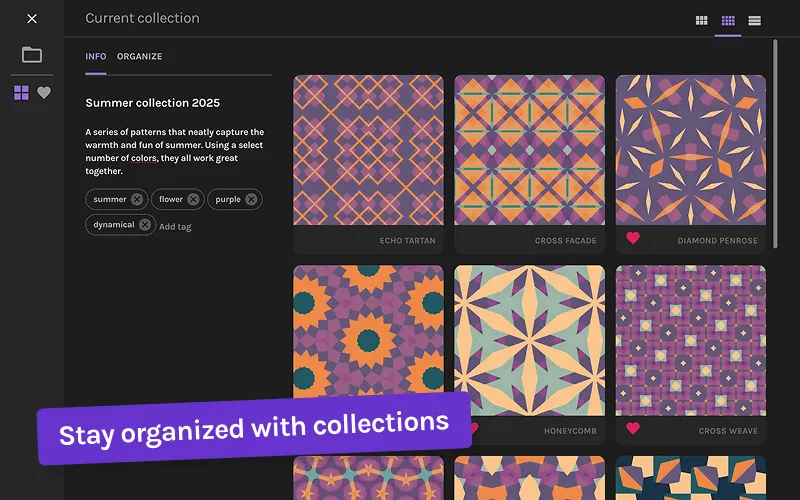Viewport: 800px width, 500px height.
Task: Remove the purple tag
Action: click(251, 199)
